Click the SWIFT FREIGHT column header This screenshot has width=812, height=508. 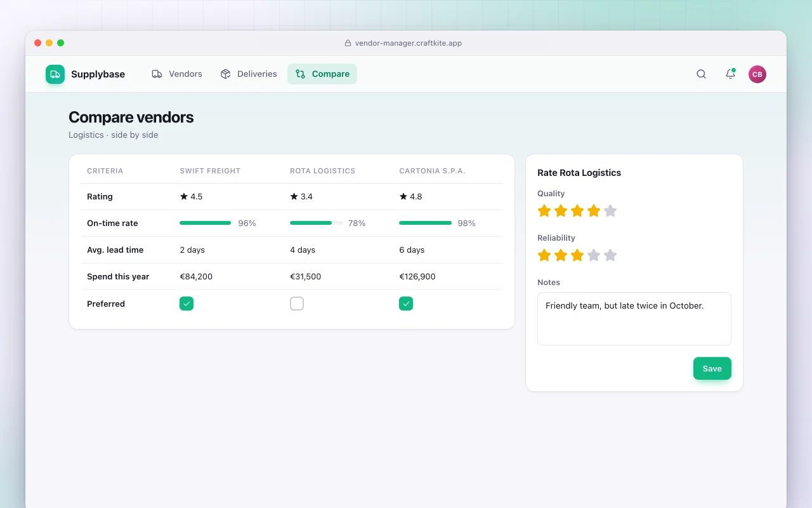click(x=210, y=171)
